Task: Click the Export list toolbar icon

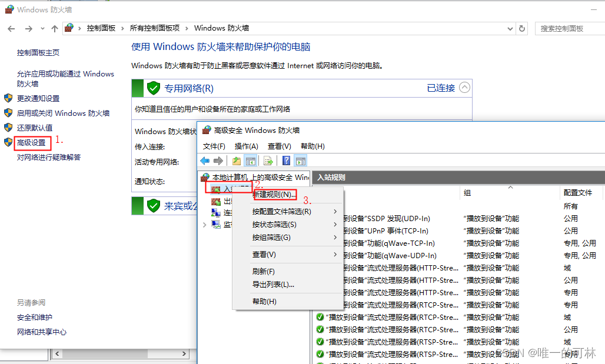Action: pyautogui.click(x=268, y=161)
